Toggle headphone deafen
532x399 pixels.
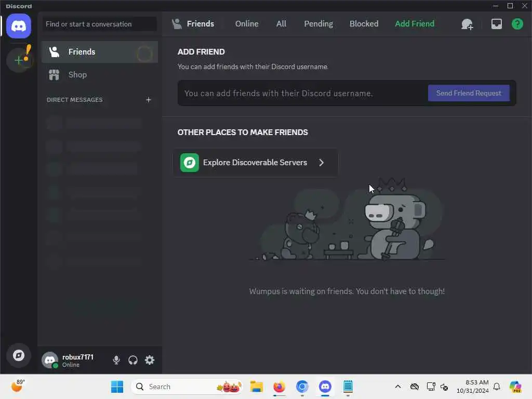133,360
